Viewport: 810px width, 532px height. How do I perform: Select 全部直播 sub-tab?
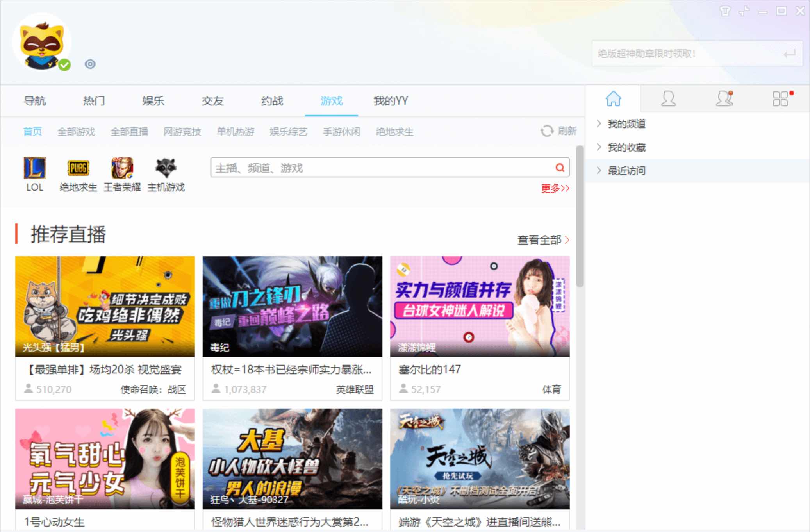tap(129, 132)
